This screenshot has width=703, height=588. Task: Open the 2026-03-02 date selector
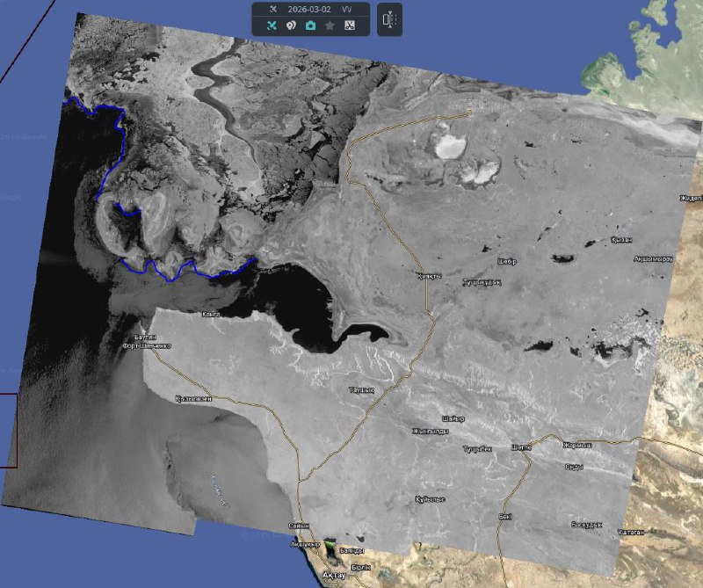click(309, 10)
